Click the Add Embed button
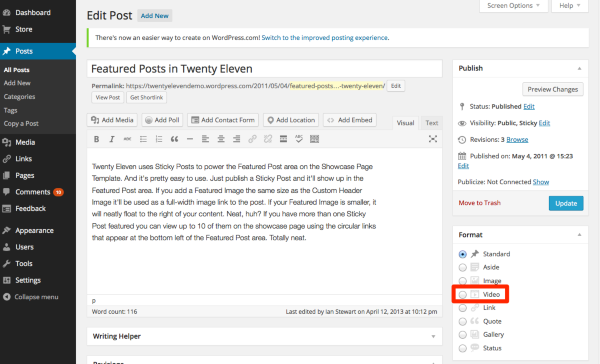The image size is (600, 364). (x=350, y=120)
